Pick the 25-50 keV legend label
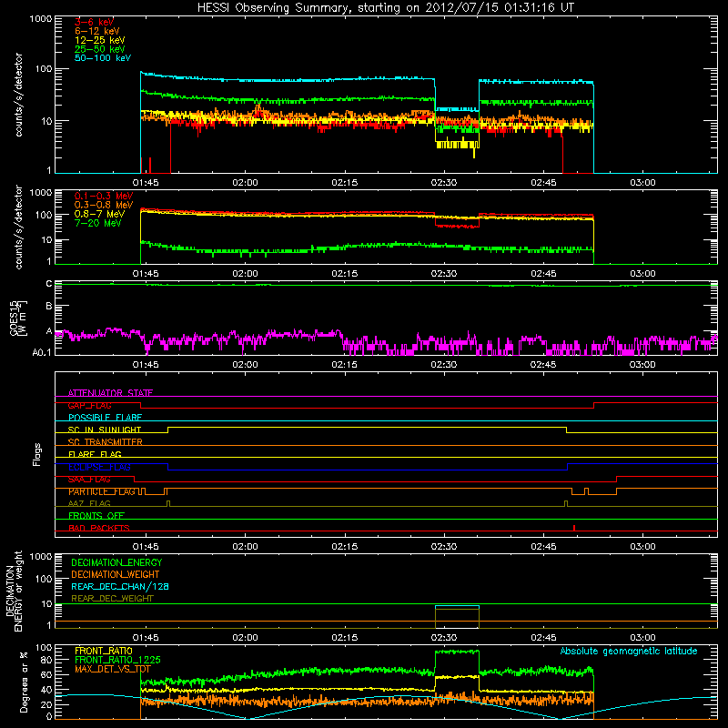Image resolution: width=728 pixels, height=728 pixels. click(x=99, y=49)
